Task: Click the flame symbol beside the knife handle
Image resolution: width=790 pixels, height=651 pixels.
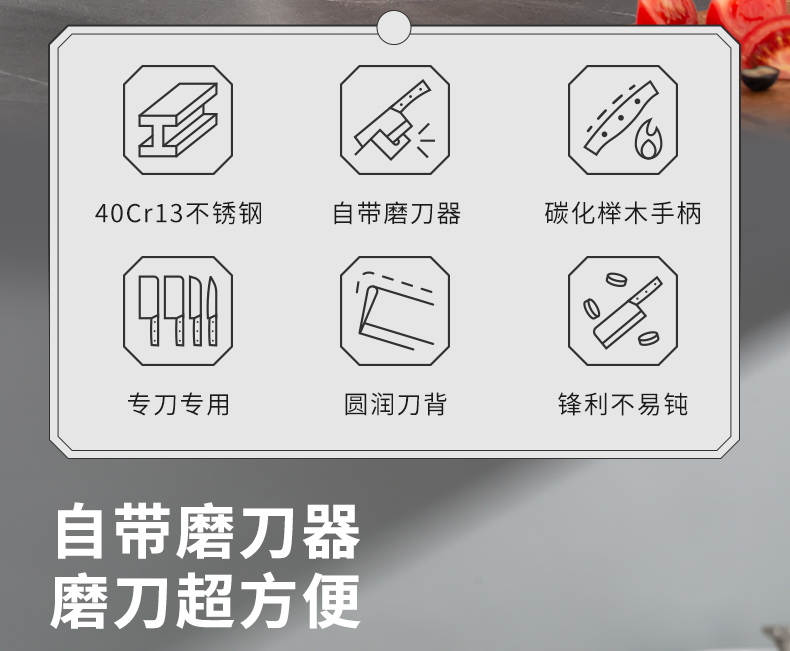Action: coord(649,140)
